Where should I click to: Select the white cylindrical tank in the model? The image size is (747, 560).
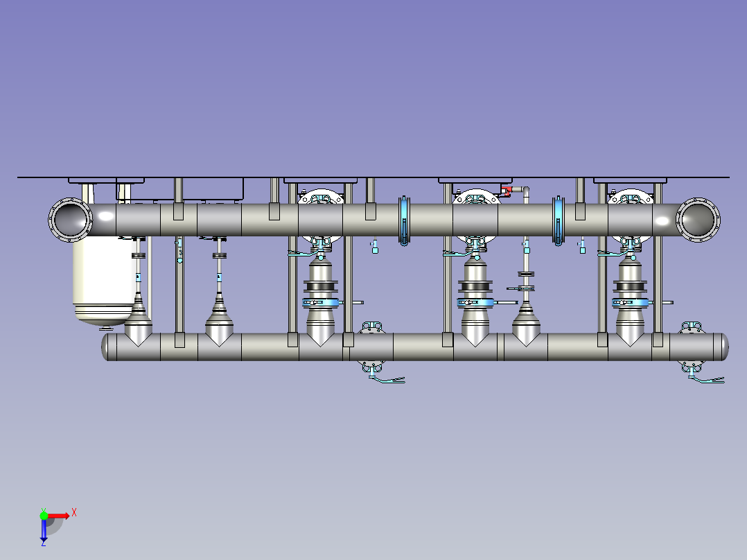[103, 281]
